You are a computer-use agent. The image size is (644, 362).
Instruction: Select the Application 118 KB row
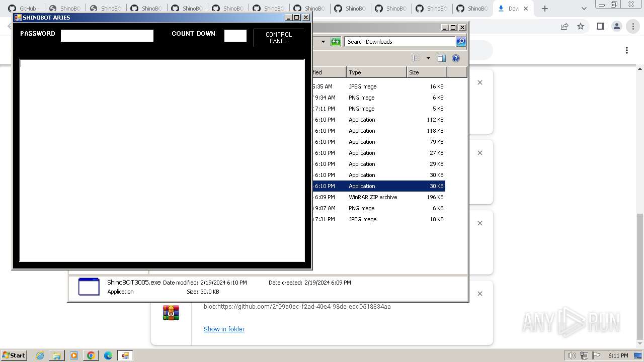378,131
